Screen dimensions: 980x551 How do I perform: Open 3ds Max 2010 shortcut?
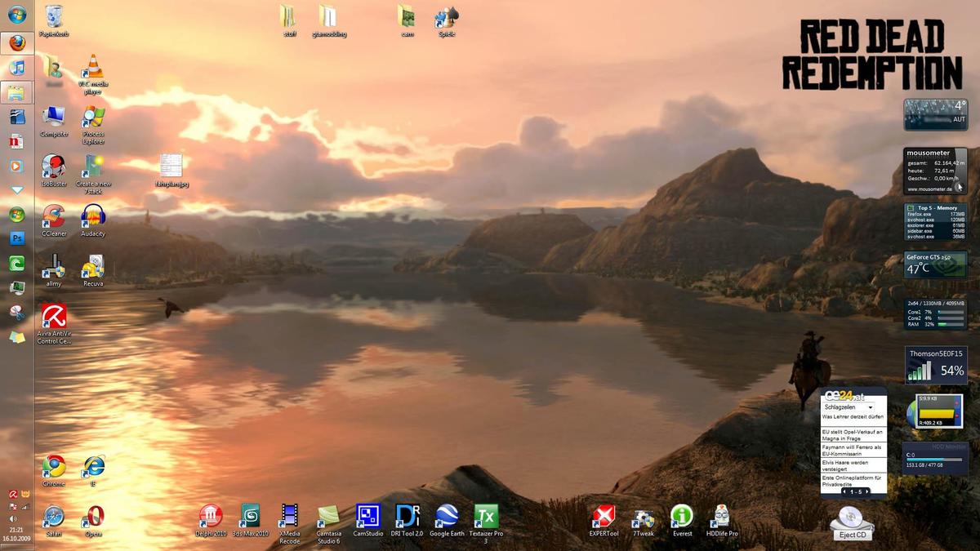250,520
